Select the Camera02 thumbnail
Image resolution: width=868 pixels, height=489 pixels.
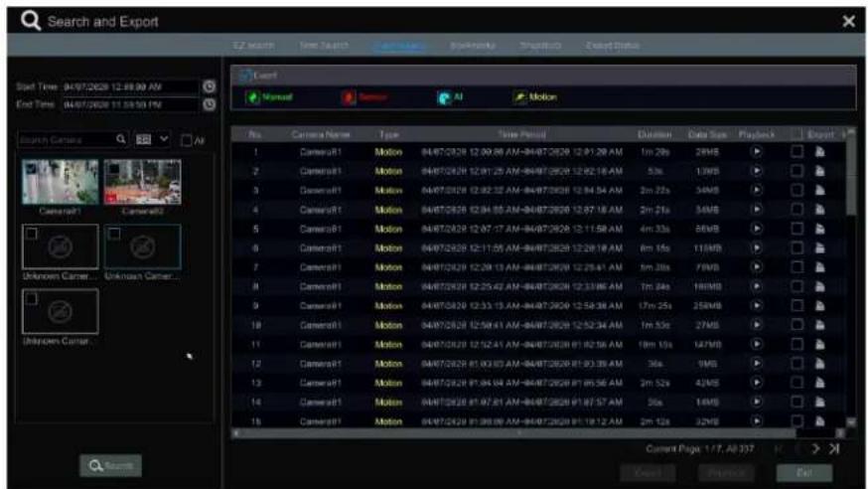pos(143,182)
